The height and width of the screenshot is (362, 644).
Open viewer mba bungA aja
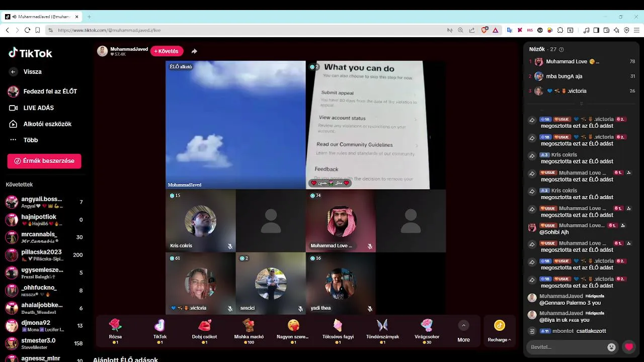click(582, 76)
